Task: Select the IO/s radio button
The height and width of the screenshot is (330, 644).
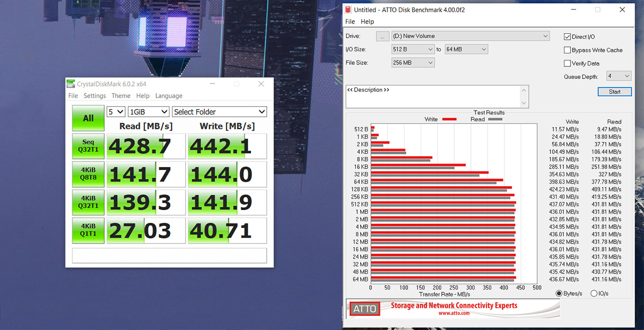Action: 594,293
